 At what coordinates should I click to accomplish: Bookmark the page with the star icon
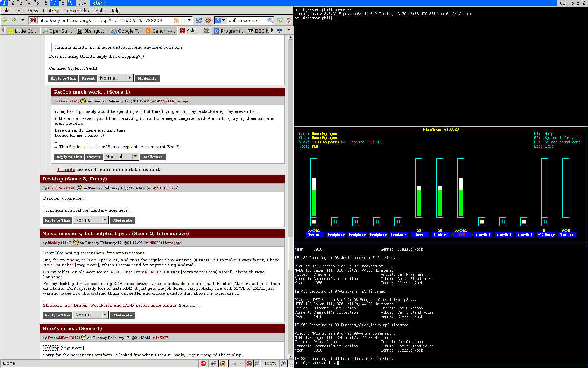pos(183,20)
